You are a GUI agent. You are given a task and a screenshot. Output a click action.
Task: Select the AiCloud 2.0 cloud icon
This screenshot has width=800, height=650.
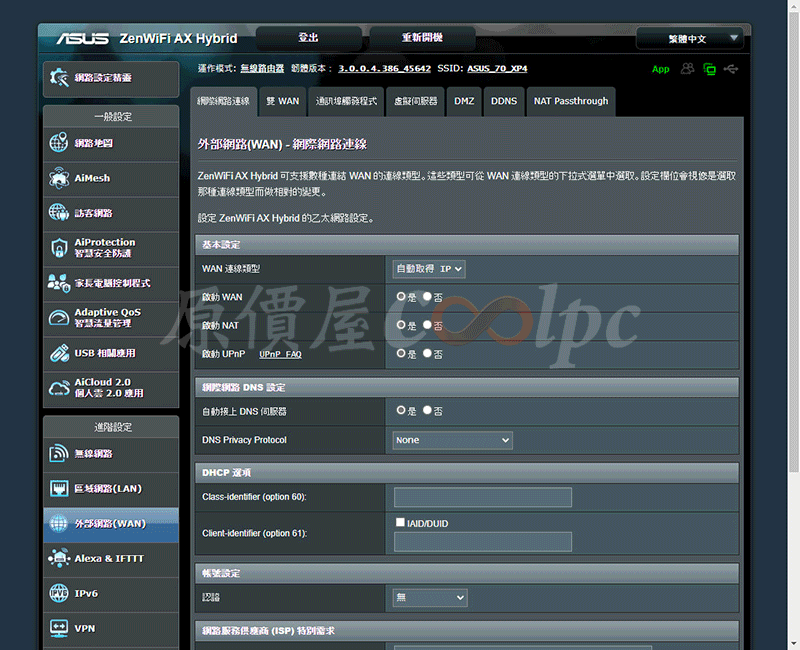tap(59, 388)
